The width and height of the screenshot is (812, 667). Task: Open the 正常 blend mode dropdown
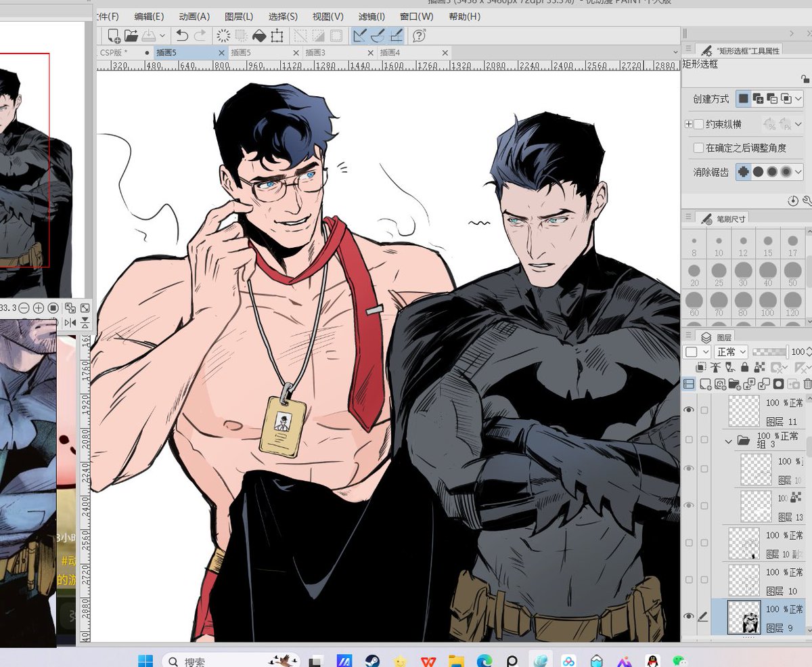point(730,351)
